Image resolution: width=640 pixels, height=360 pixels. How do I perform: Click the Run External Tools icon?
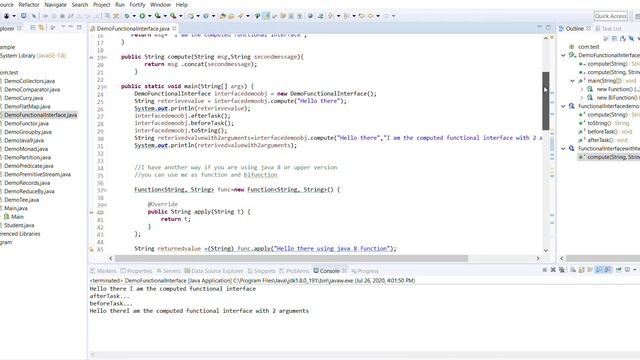[173, 16]
